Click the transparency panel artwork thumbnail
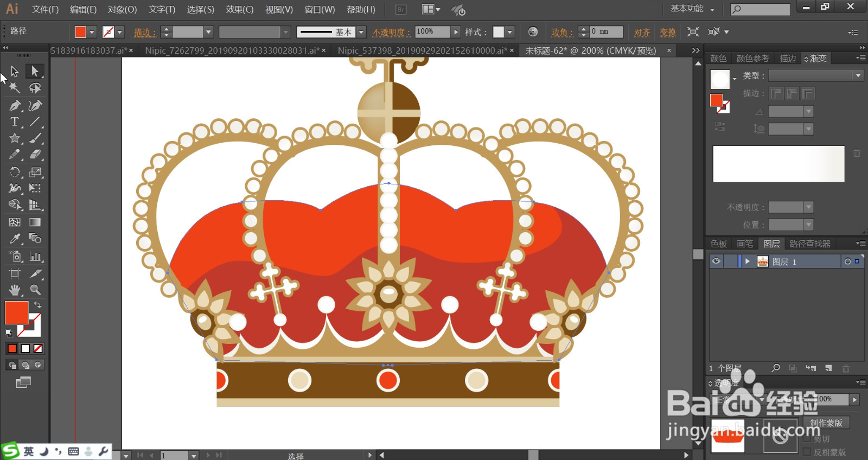868x460 pixels. (727, 436)
